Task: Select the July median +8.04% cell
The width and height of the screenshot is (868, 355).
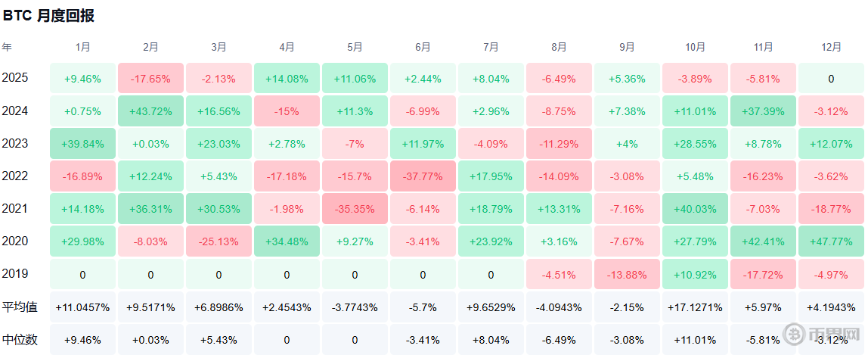Action: (x=491, y=340)
